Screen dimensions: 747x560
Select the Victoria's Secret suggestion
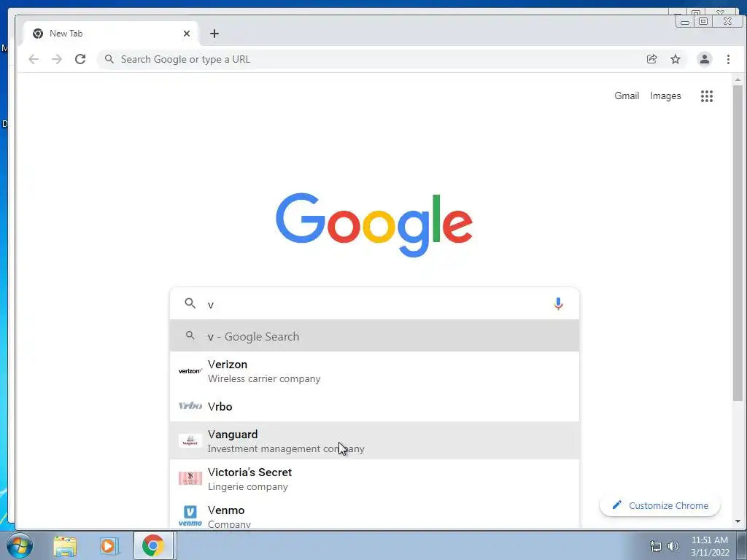coord(374,478)
